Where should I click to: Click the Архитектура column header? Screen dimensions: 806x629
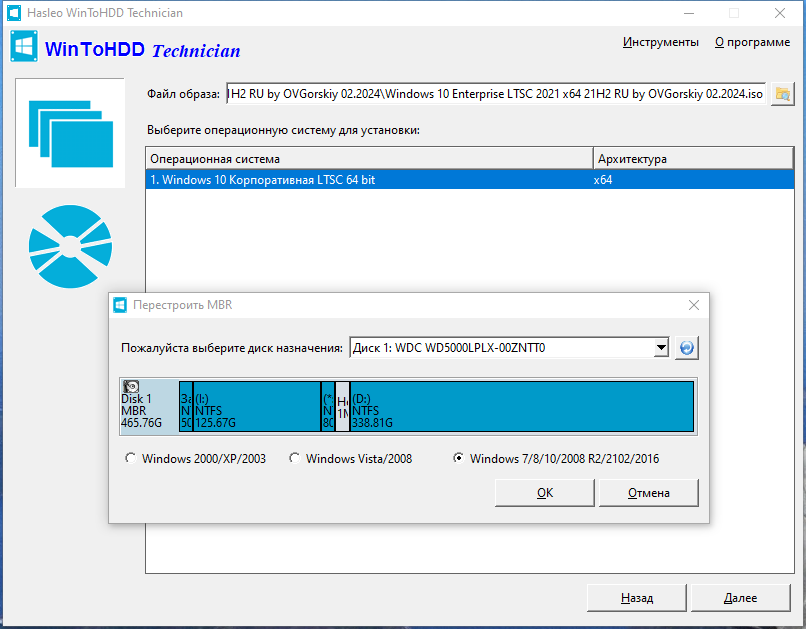click(x=693, y=159)
